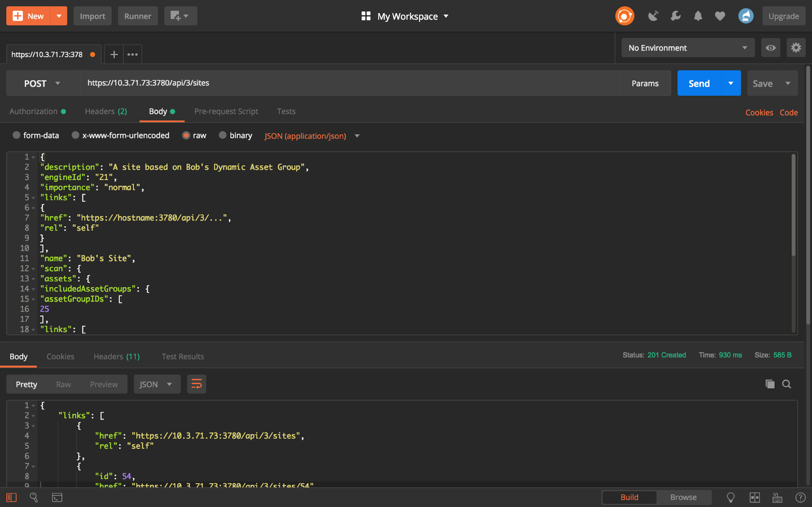Screen dimensions: 812x507
Task: Expand the No Environment selector
Action: 687,48
